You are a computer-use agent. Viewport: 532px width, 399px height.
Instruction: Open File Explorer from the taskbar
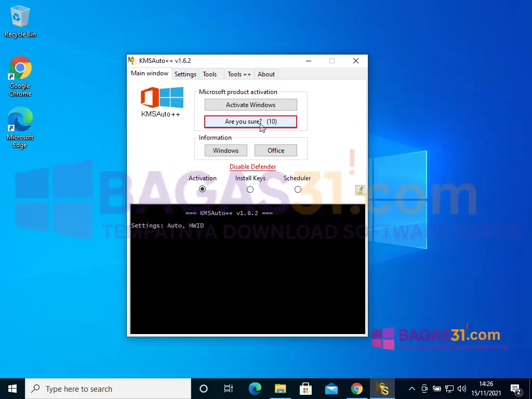pos(280,389)
